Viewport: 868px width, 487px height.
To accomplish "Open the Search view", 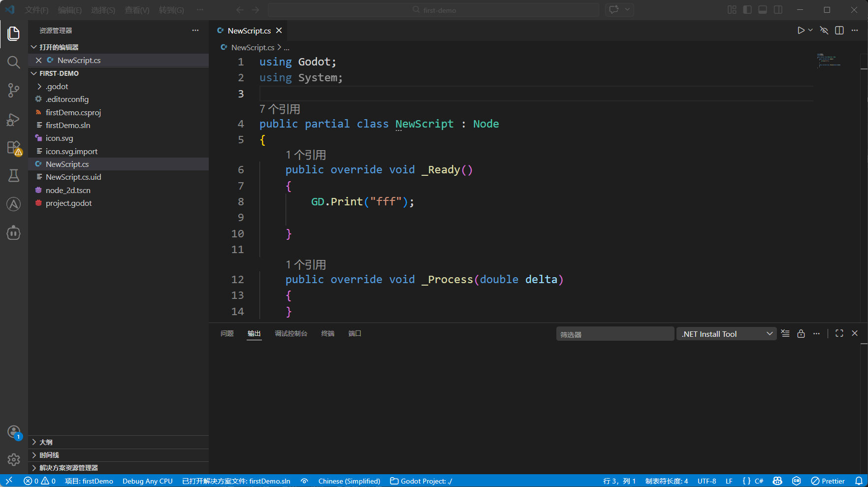I will pyautogui.click(x=14, y=62).
